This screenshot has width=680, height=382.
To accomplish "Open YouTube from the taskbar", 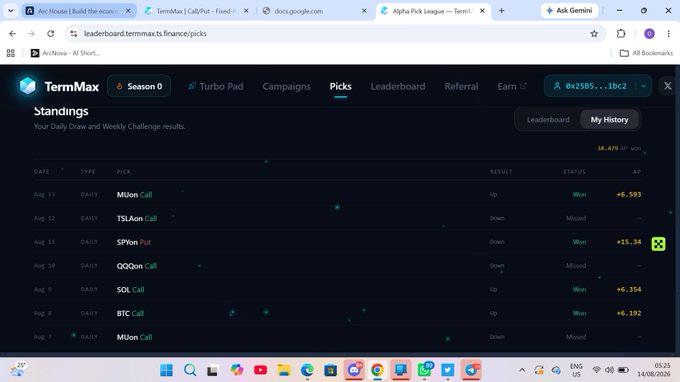I will point(260,370).
